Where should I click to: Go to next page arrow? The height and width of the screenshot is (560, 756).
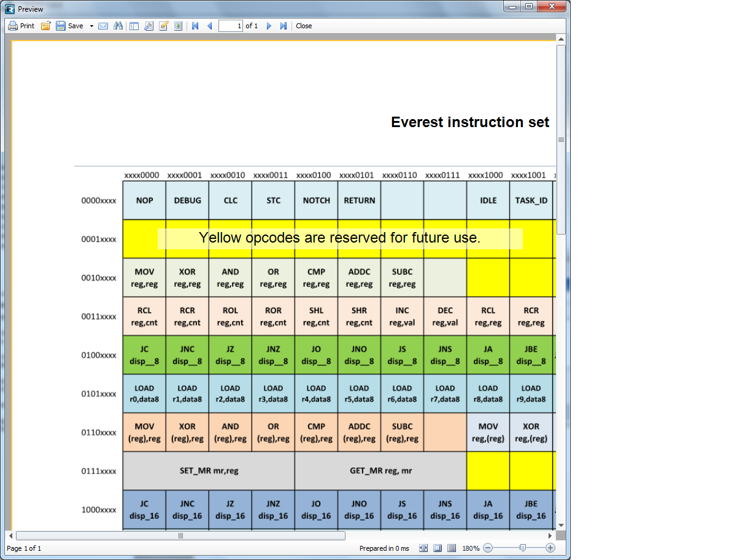coord(269,26)
